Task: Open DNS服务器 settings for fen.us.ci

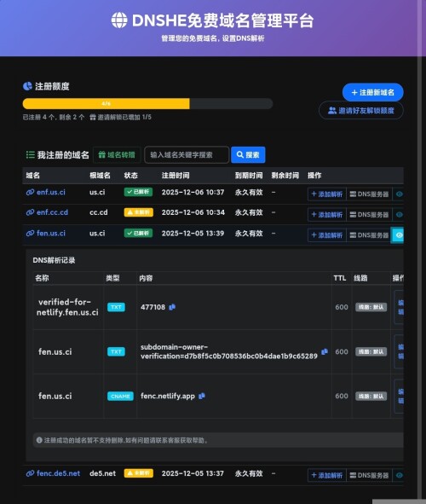Action: click(x=369, y=235)
